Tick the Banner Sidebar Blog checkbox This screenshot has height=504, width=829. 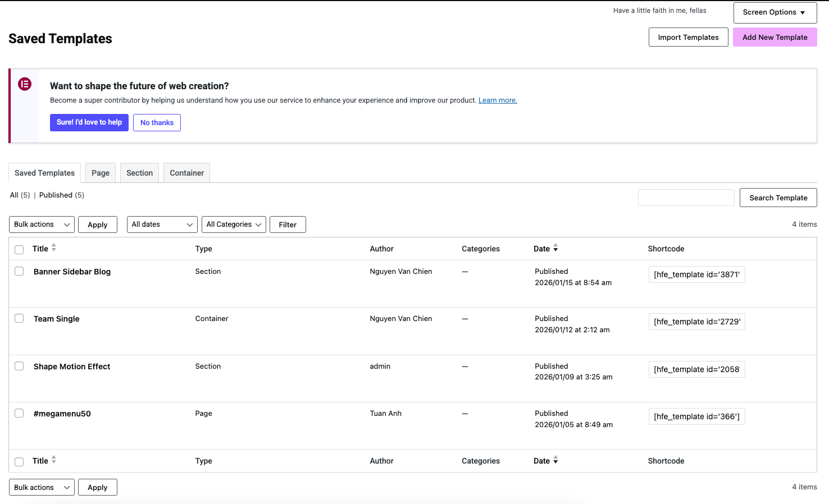coord(19,272)
